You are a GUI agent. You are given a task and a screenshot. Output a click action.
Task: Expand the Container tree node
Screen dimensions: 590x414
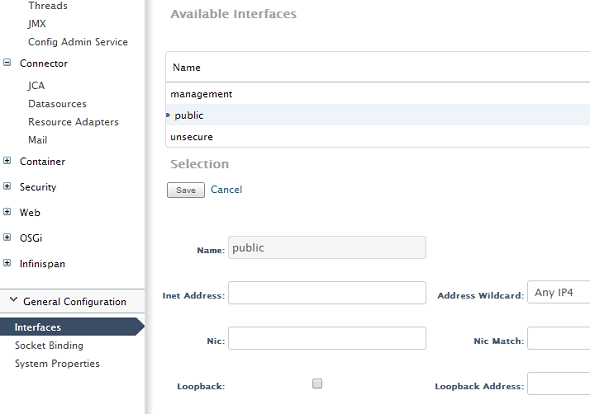click(x=7, y=161)
